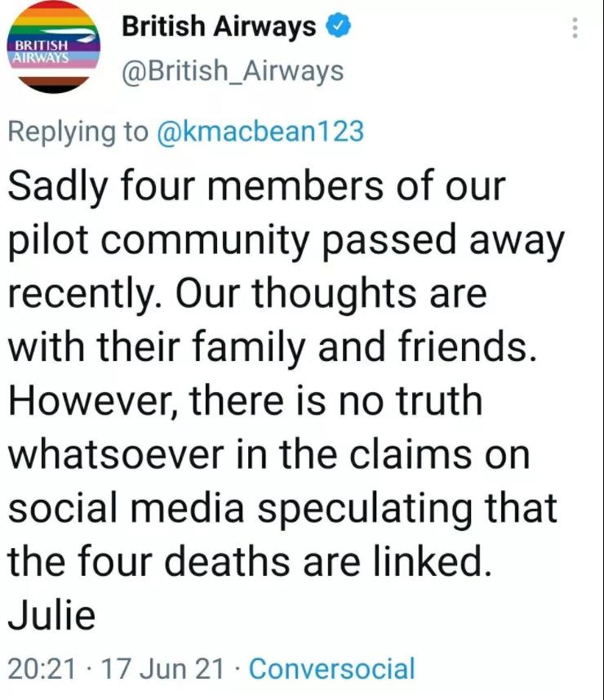
Task: Open the tweet's three-dot more options menu
Action: [x=575, y=28]
